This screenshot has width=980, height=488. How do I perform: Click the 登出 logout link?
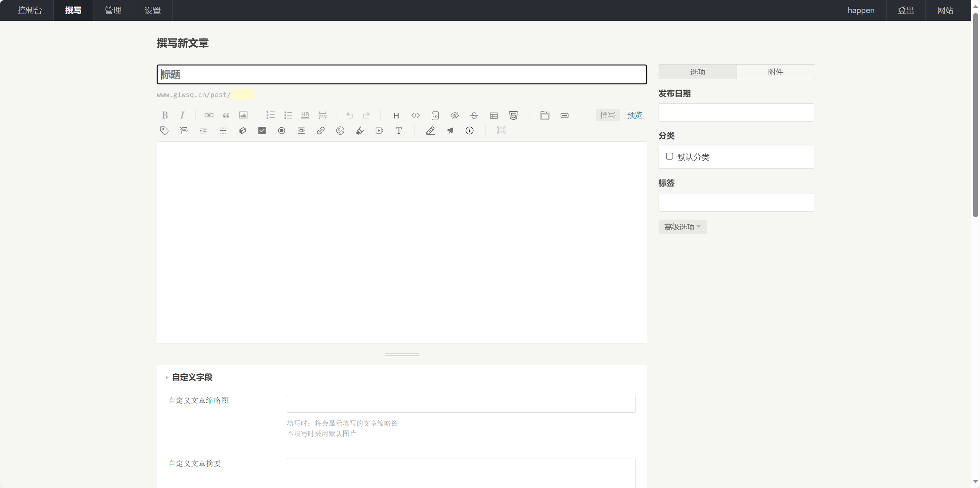[x=905, y=10]
